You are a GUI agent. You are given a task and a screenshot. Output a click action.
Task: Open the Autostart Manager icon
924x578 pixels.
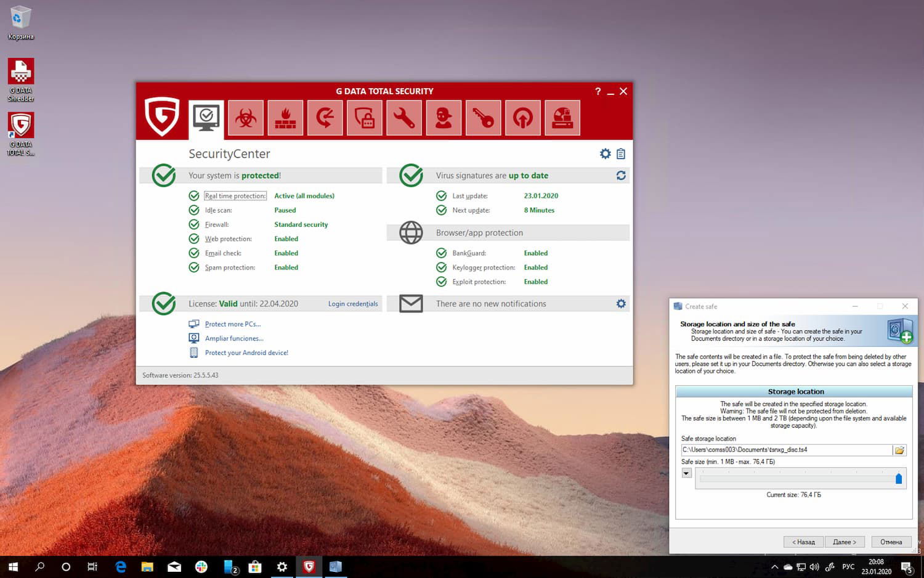523,118
